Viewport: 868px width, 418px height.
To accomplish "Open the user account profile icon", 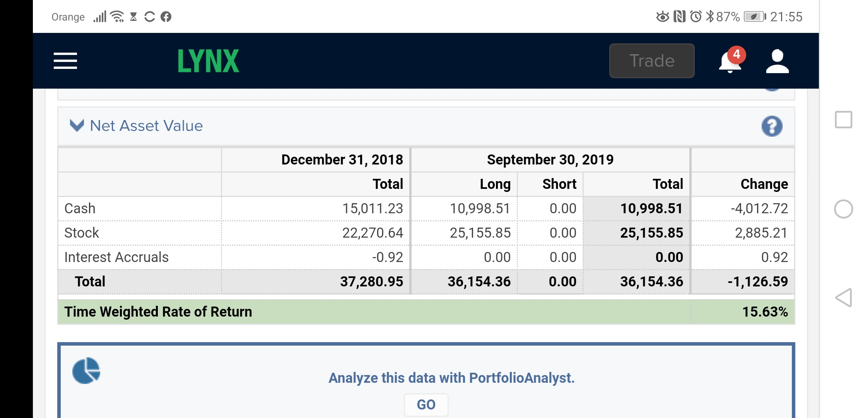I will [777, 61].
